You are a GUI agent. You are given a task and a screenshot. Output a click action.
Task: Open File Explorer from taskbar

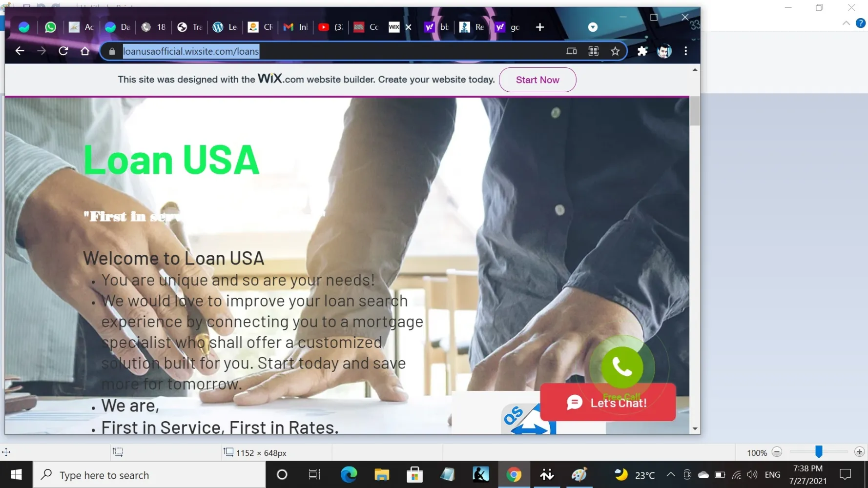click(382, 474)
